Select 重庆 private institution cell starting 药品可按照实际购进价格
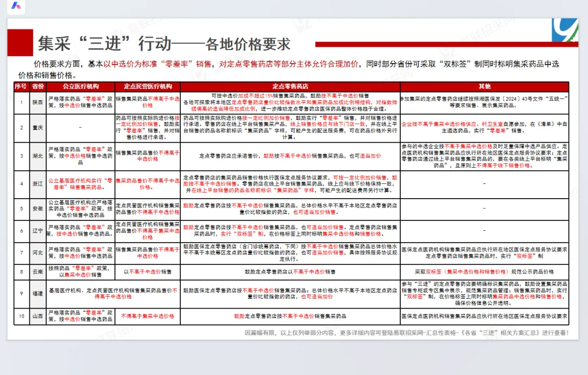The width and height of the screenshot is (588, 375). click(148, 128)
